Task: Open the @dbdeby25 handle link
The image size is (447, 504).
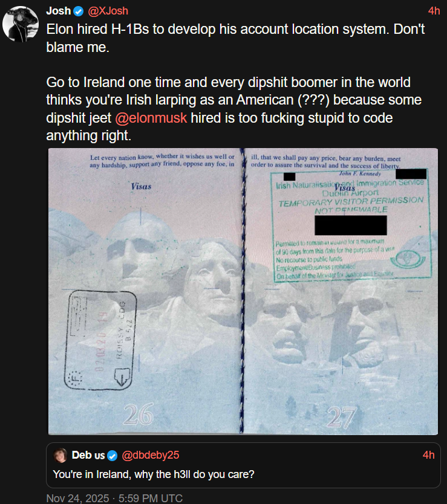Action: pyautogui.click(x=151, y=456)
